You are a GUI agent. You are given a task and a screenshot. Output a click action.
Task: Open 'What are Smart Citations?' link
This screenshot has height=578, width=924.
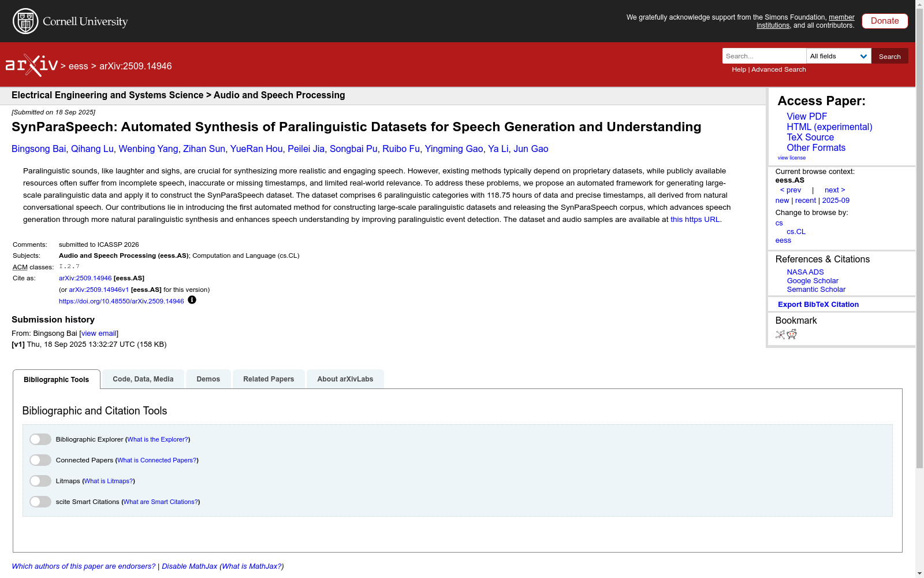click(161, 502)
